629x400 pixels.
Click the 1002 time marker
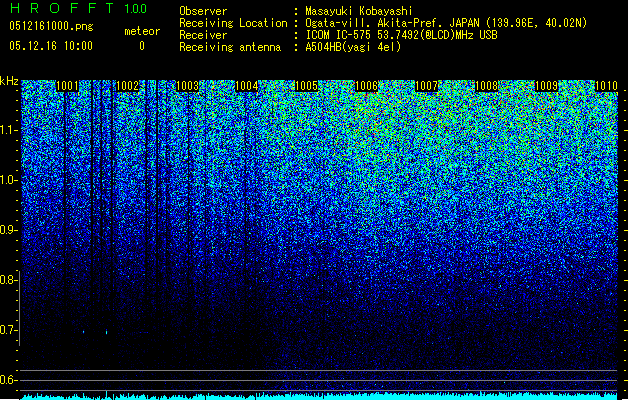127,86
